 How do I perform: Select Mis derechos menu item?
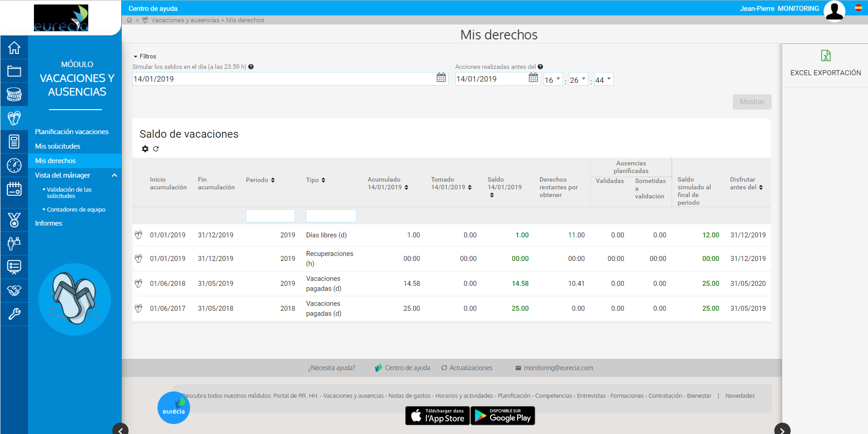(75, 161)
